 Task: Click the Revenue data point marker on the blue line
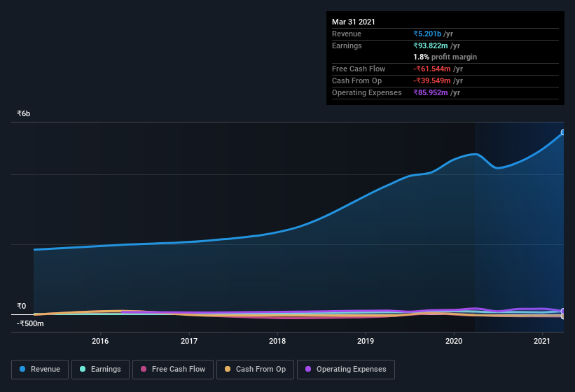563,132
